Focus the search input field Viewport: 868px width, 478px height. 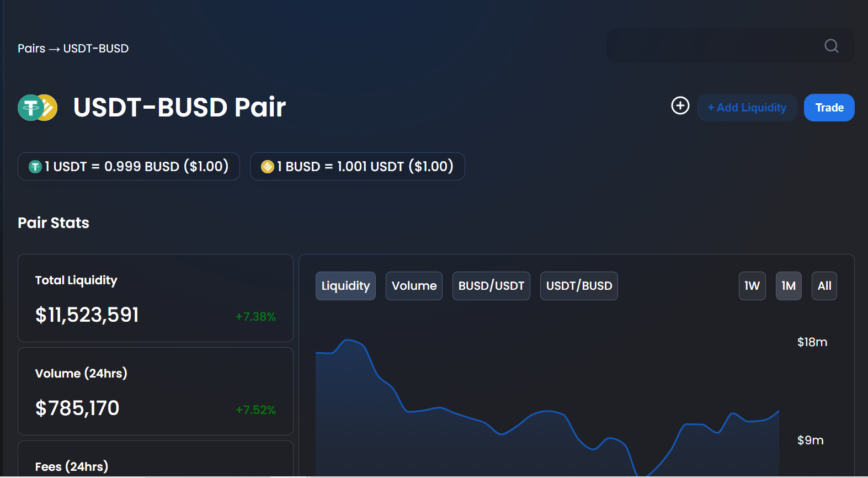click(730, 46)
